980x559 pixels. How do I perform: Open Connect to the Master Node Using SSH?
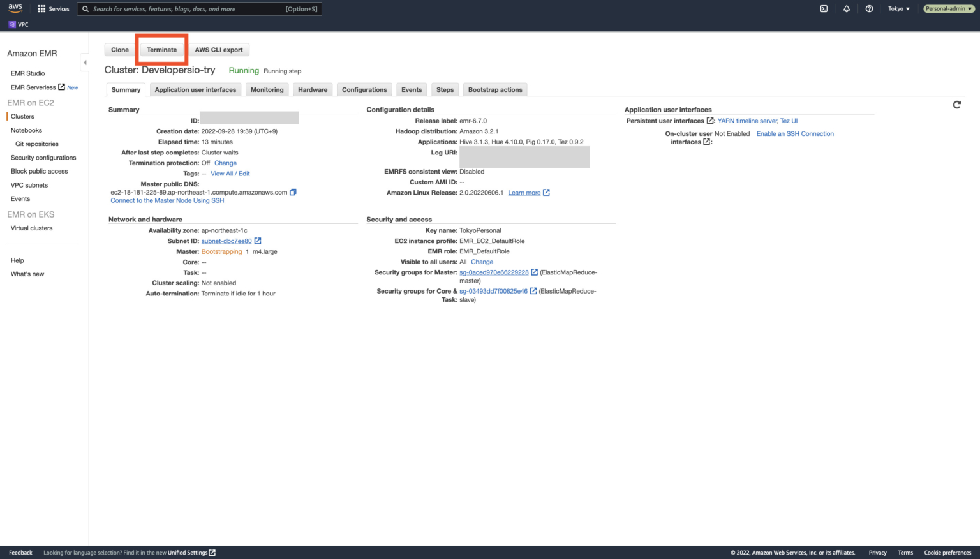click(x=167, y=200)
